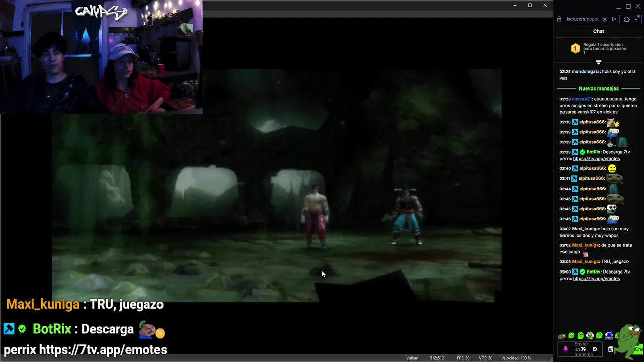Click the verified green badge beside BotRix at 03:03
The image size is (644, 362).
click(x=582, y=272)
